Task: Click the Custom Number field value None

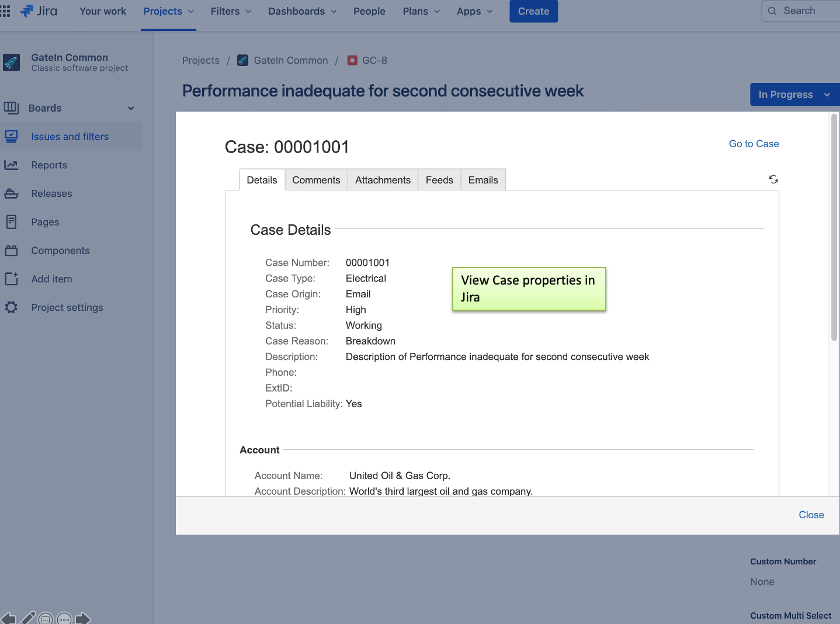Action: (762, 582)
